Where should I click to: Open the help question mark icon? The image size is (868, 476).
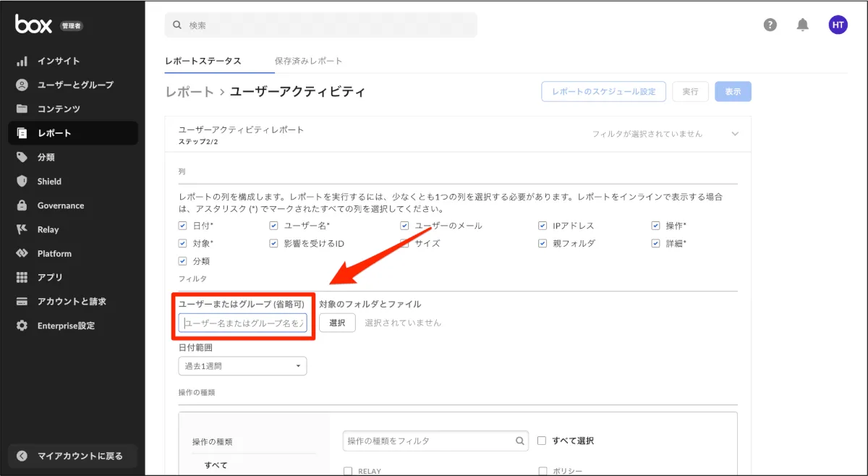coord(770,25)
